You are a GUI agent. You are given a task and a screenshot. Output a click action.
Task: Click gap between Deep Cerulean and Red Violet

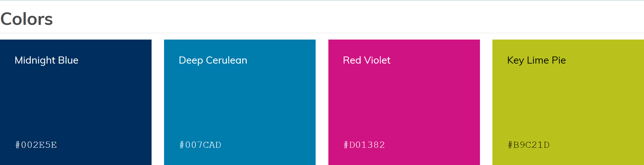click(322, 102)
